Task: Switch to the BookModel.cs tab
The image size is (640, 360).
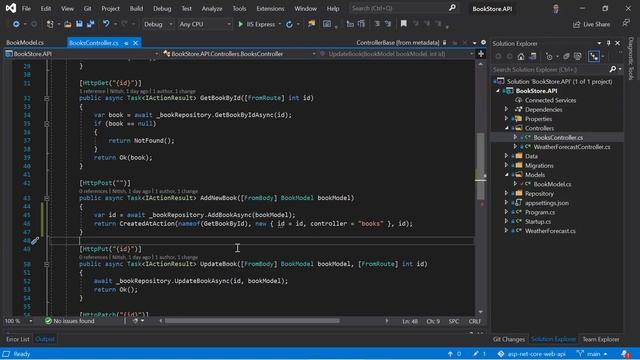Action: (x=25, y=42)
